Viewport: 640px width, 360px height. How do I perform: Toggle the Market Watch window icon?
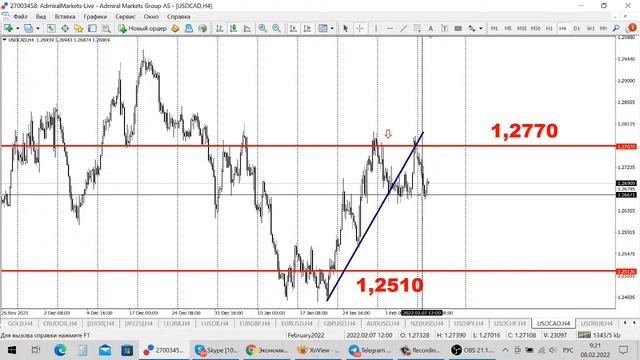[x=51, y=28]
